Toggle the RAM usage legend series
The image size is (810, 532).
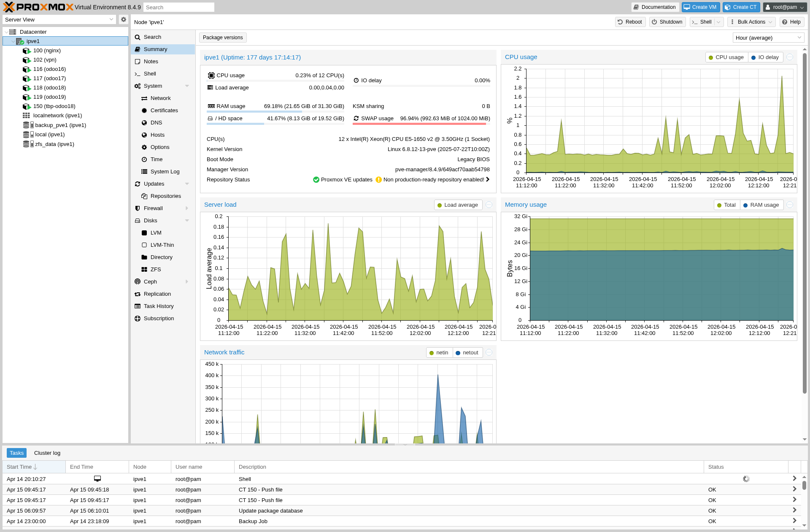[761, 205]
